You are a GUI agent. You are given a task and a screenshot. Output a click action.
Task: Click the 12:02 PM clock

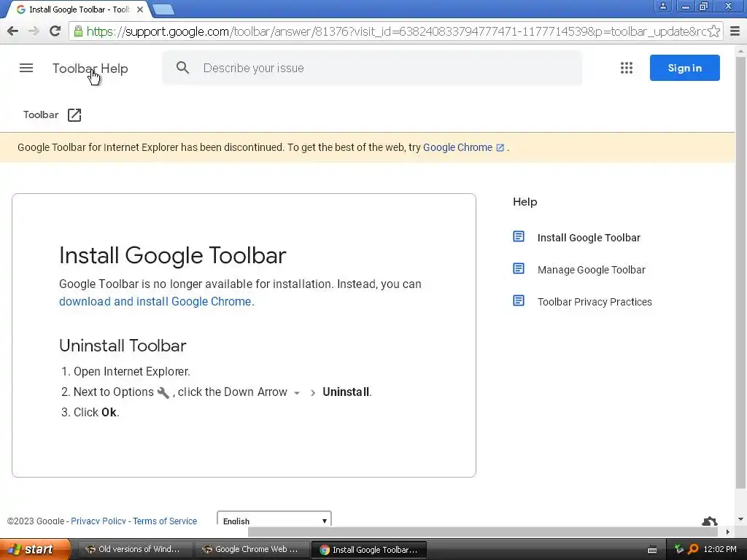pos(720,549)
